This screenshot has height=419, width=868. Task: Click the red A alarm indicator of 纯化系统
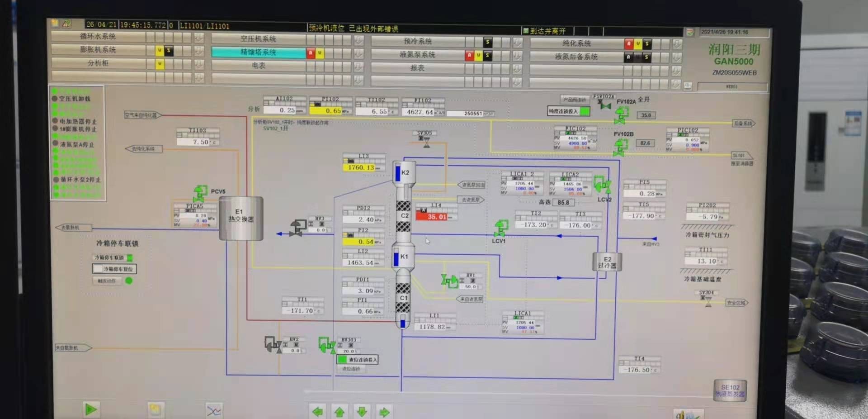click(x=628, y=44)
